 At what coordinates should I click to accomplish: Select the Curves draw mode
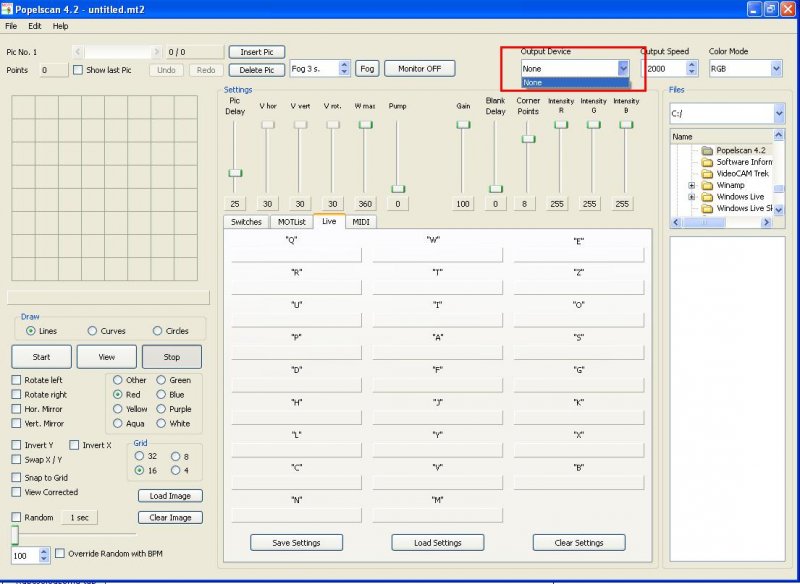tap(92, 331)
